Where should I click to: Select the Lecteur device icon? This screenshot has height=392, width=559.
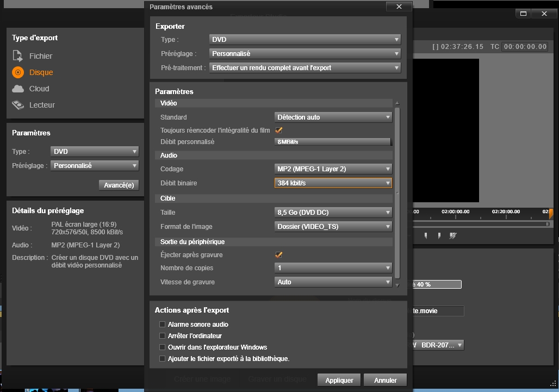18,105
